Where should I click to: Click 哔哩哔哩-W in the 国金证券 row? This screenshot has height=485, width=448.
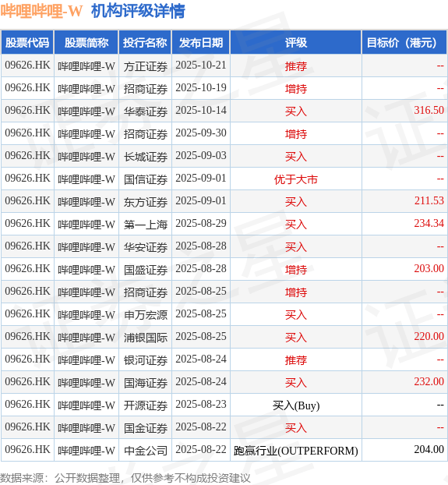tap(86, 427)
